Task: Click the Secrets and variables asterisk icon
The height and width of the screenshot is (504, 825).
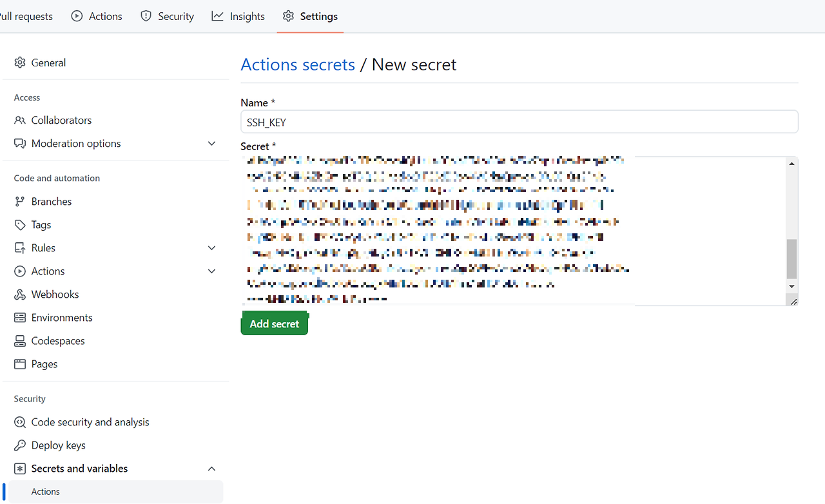Action: (20, 469)
